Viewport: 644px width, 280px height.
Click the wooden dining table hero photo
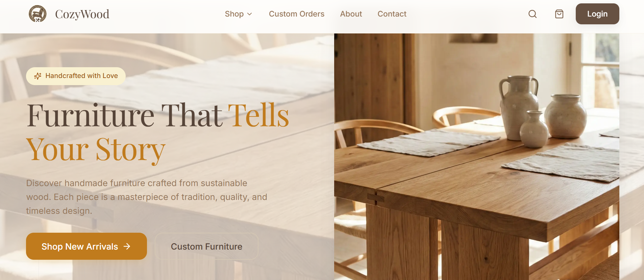click(477, 157)
